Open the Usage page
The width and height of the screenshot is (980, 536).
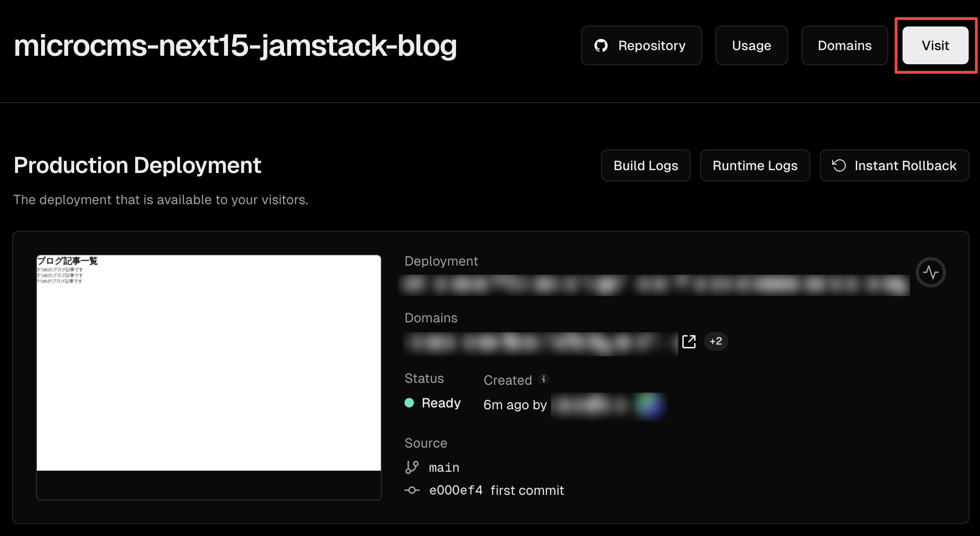[x=751, y=46]
